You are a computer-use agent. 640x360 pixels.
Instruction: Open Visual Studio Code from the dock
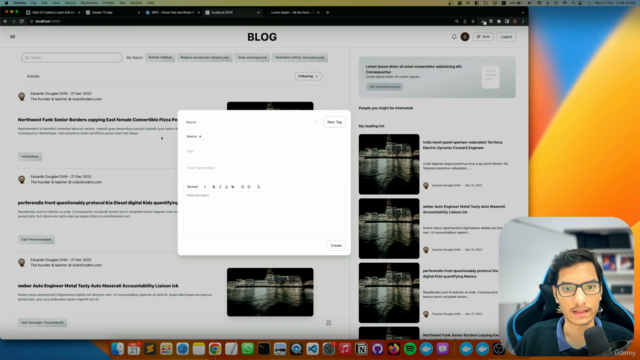tap(312, 349)
